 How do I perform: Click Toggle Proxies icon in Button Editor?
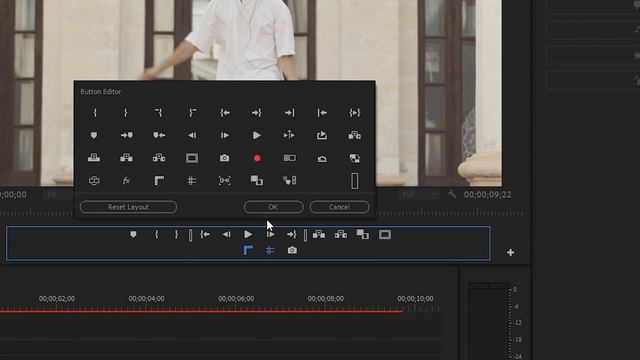coord(355,158)
